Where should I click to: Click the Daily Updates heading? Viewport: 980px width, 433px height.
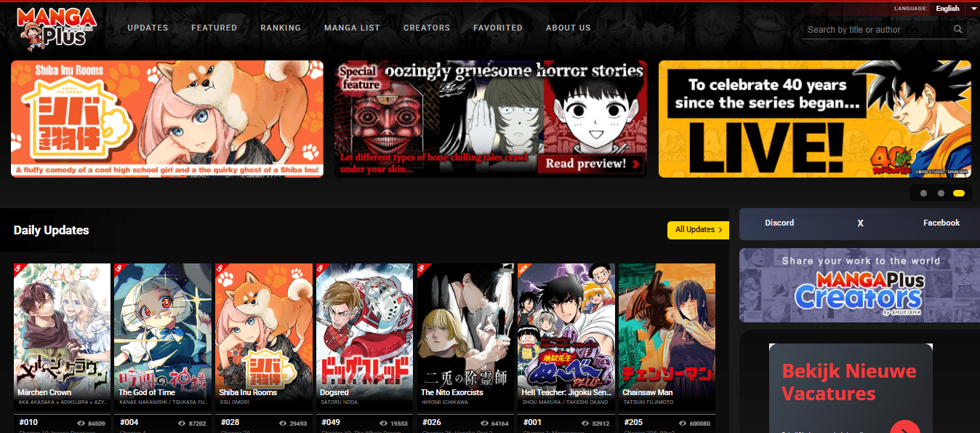51,230
